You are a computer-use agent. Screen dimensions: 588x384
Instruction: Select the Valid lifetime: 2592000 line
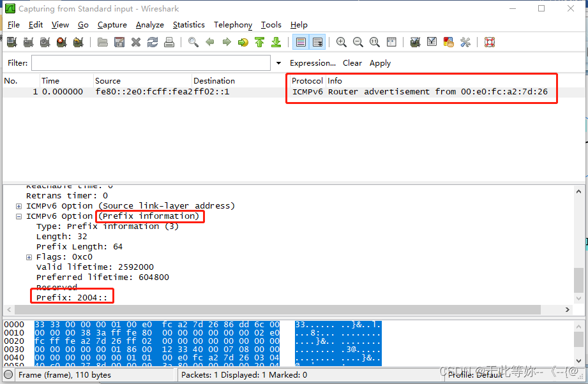click(x=95, y=267)
